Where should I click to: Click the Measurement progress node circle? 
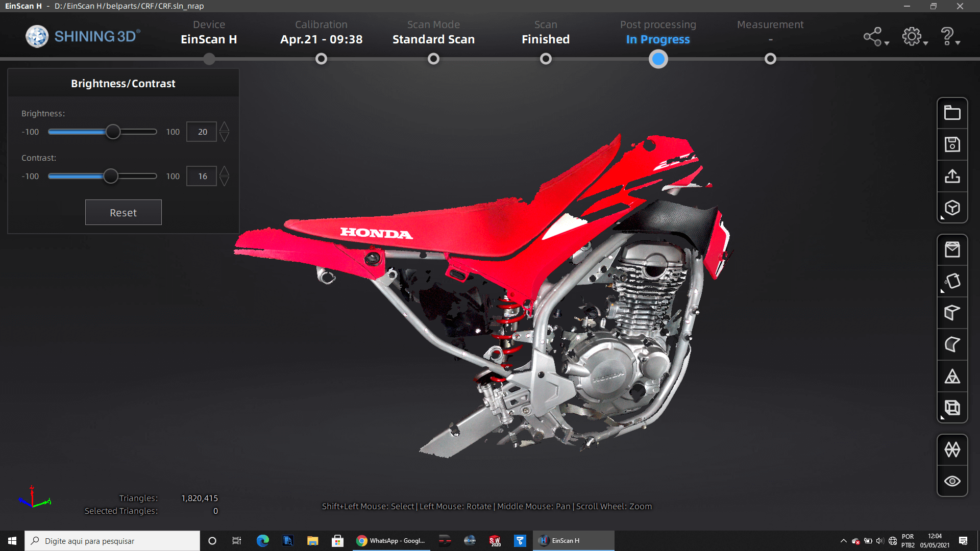[x=770, y=59]
